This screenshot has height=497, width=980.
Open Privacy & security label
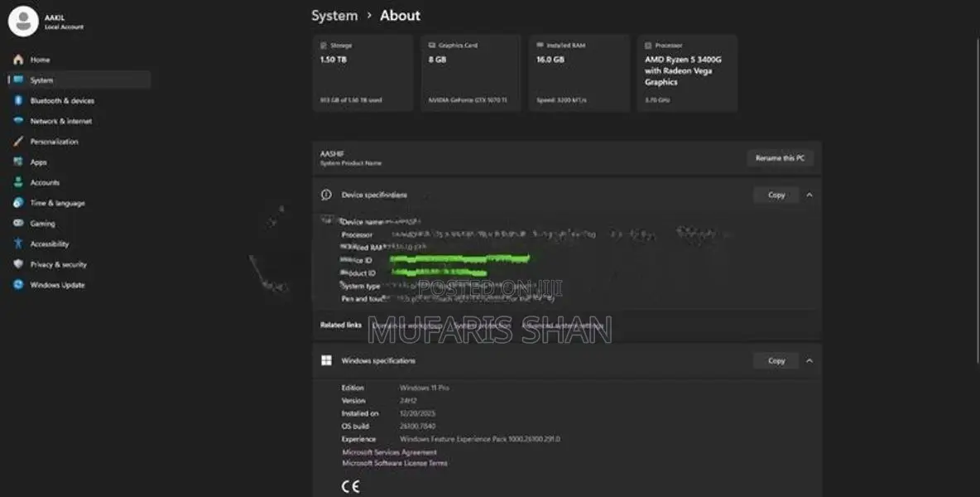point(59,264)
